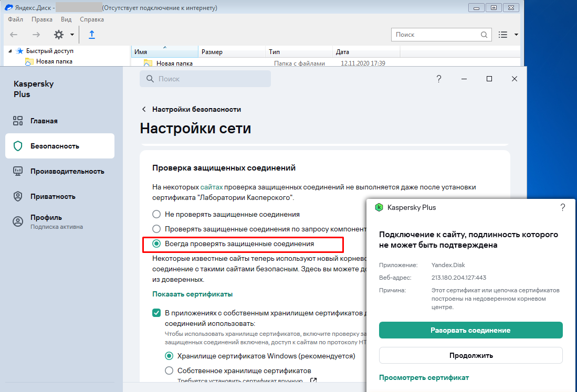Click the Производительность monitor icon
Image resolution: width=577 pixels, height=392 pixels.
18,171
